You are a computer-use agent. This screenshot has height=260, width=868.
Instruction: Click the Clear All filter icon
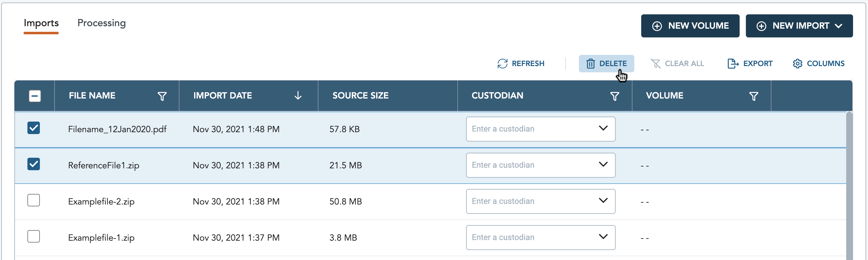click(656, 63)
